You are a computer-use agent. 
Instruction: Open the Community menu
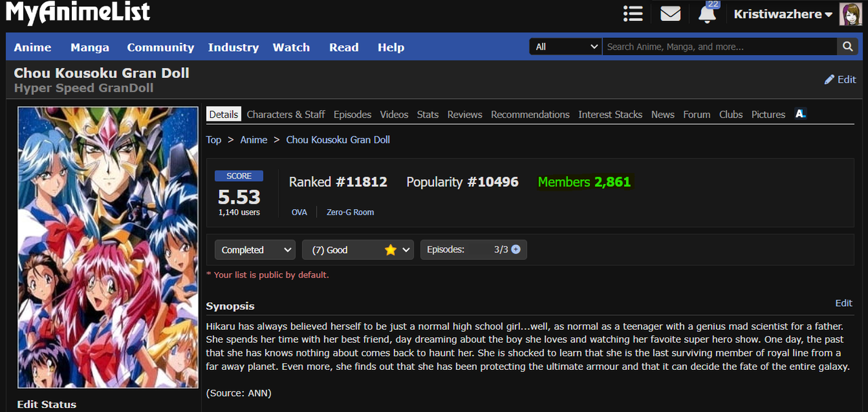click(161, 47)
